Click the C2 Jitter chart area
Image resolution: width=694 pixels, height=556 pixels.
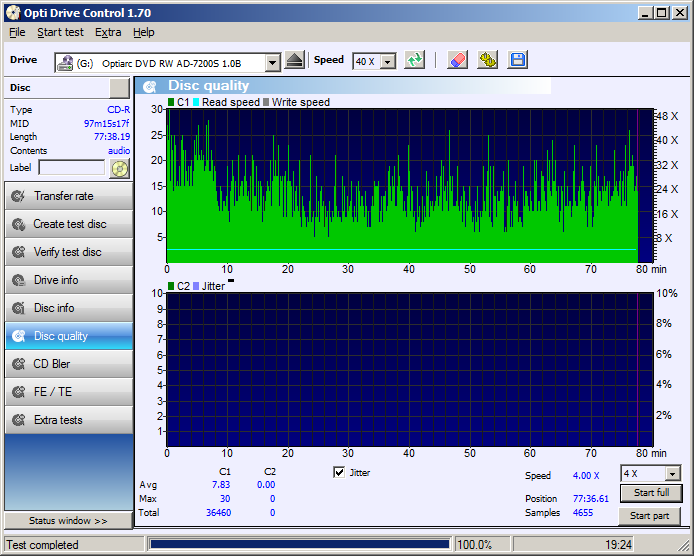(x=410, y=370)
